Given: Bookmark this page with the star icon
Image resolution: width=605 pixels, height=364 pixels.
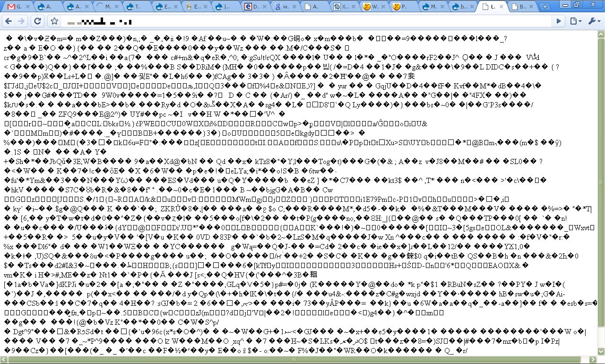Looking at the screenshot, I should coord(55,21).
